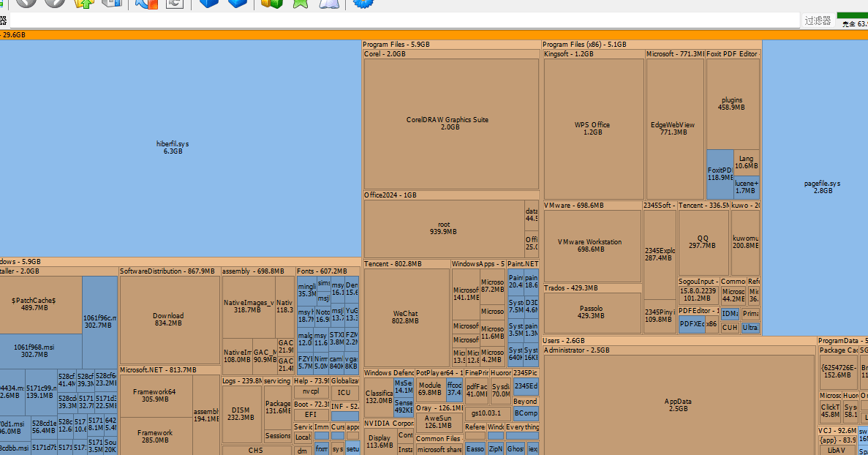Image resolution: width=868 pixels, height=455 pixels.
Task: Select the Foxit plugins 458.9MB block
Action: pyautogui.click(x=733, y=104)
